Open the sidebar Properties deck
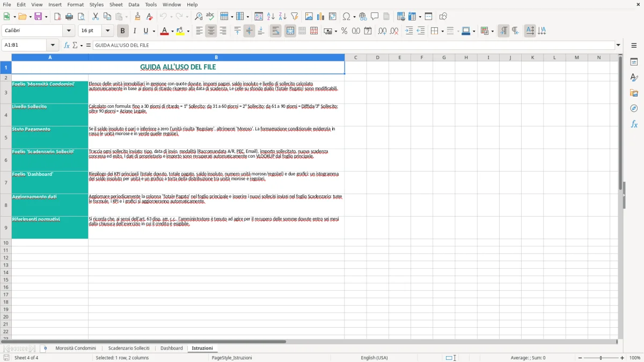 (x=634, y=62)
